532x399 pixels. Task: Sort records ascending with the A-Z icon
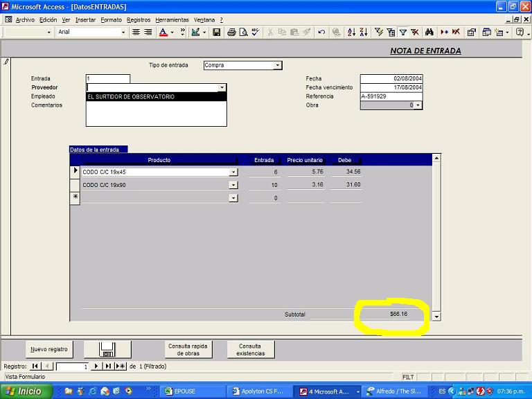351,32
